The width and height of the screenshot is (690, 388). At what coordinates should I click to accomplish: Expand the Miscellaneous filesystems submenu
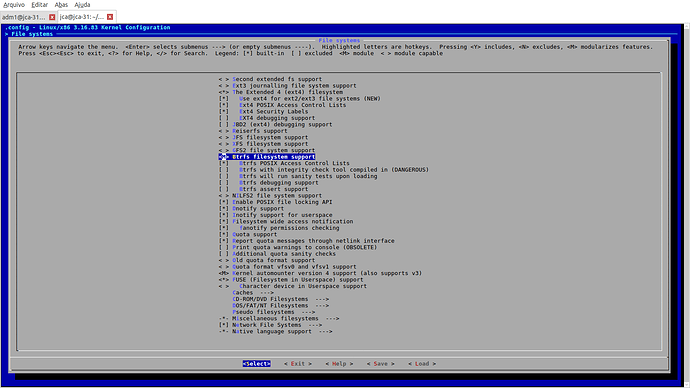(x=279, y=318)
